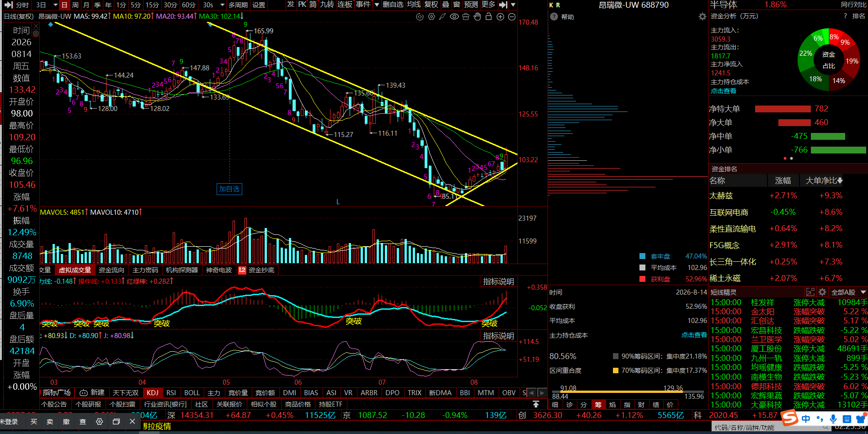Click the plus zoom-in chart icon

coord(500,16)
